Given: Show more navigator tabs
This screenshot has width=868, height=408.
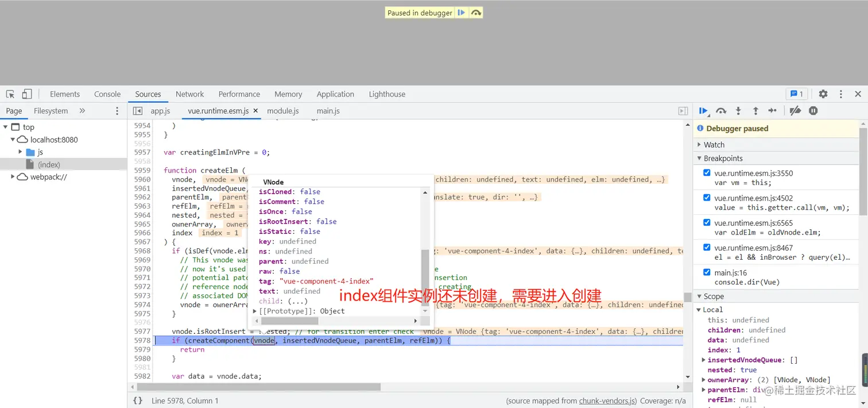Looking at the screenshot, I should click(x=82, y=111).
